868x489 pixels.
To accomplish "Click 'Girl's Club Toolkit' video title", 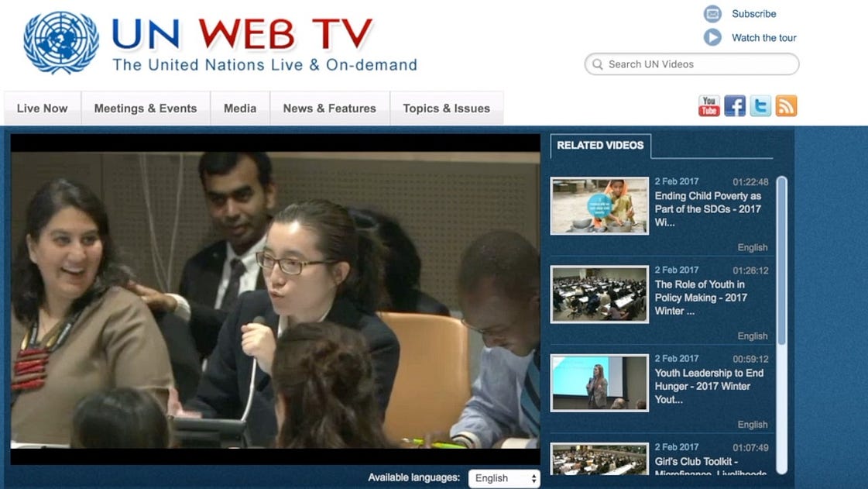I will [711, 467].
